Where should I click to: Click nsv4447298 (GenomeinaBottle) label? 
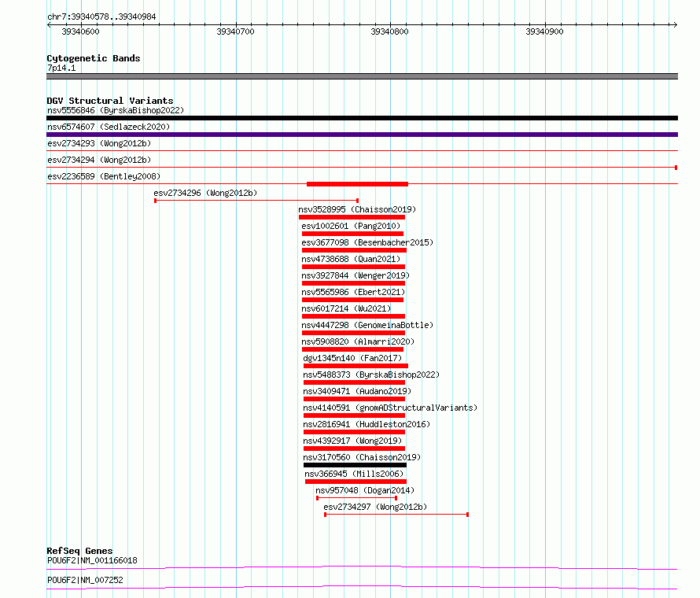pyautogui.click(x=367, y=325)
